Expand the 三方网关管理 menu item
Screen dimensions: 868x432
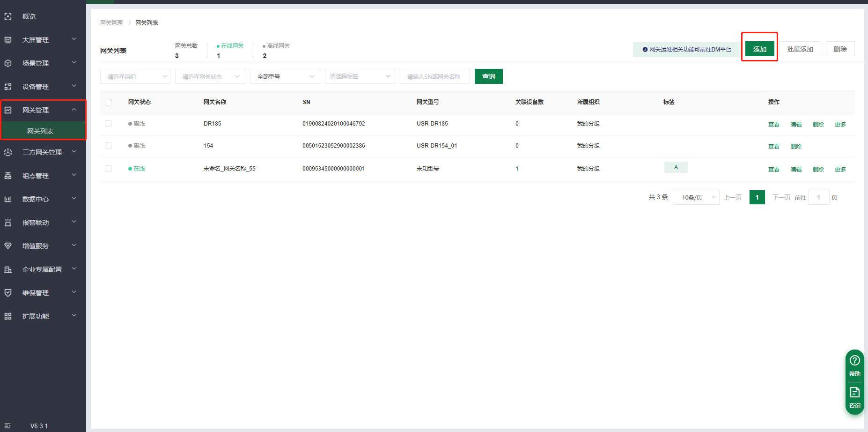coord(42,152)
